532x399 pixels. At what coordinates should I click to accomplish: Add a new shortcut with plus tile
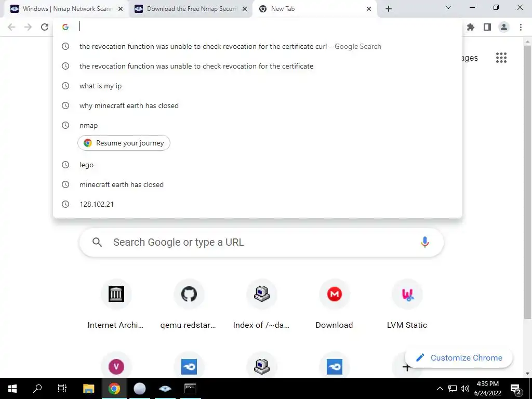click(x=407, y=367)
